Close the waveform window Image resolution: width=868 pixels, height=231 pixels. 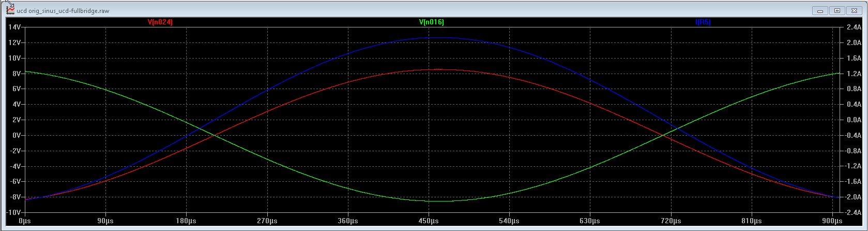pyautogui.click(x=855, y=10)
